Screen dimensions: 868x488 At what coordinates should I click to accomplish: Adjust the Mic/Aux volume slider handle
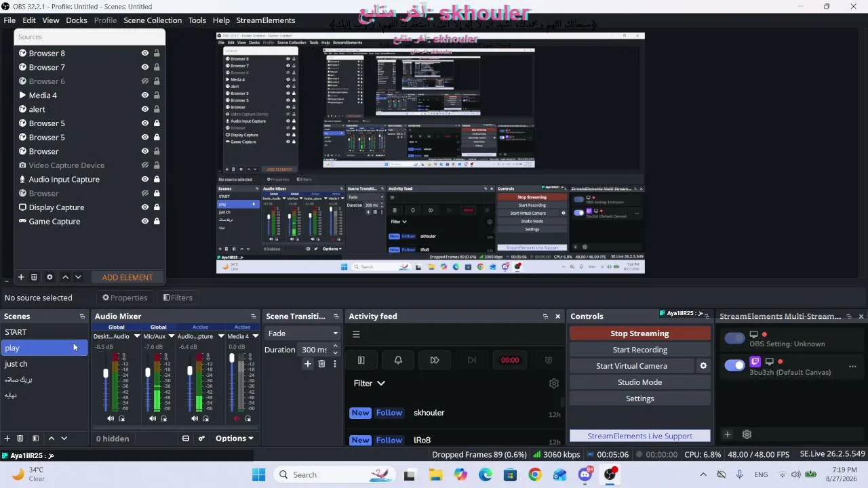point(148,373)
